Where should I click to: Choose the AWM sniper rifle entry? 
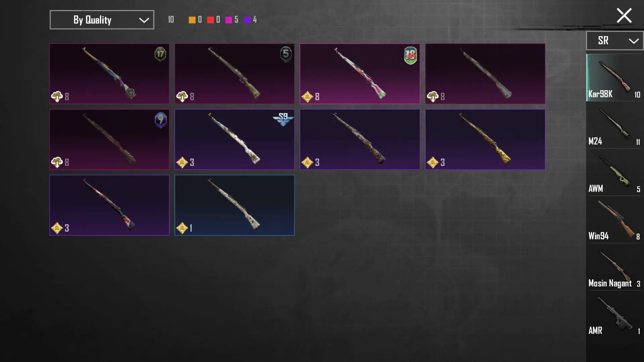[614, 172]
